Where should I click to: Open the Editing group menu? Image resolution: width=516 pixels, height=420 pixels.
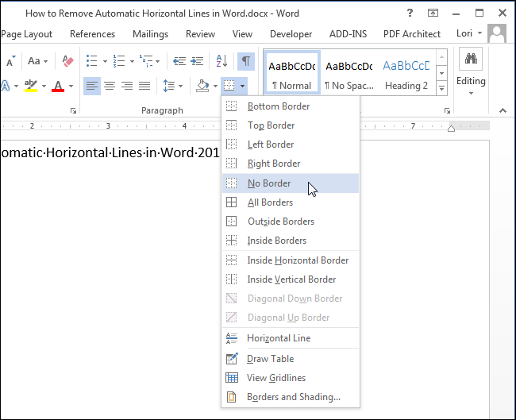coord(471,72)
